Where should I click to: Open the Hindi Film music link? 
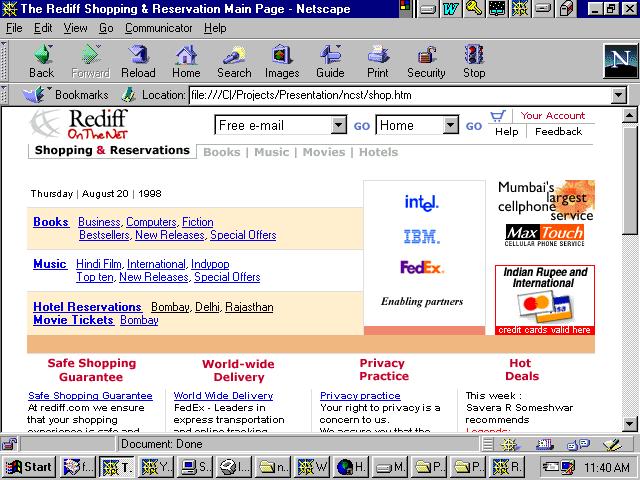(x=99, y=264)
